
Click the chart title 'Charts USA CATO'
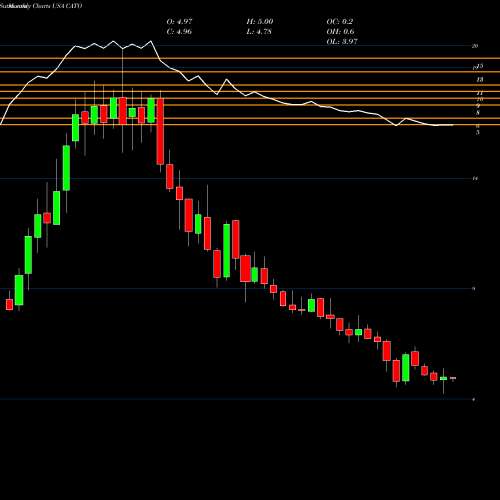point(56,6)
